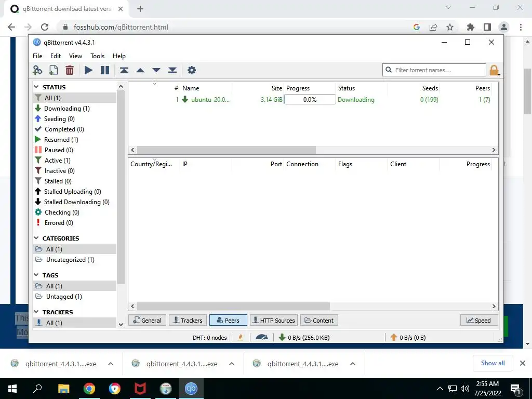This screenshot has height=399, width=532.
Task: Open the File menu
Action: coord(37,56)
